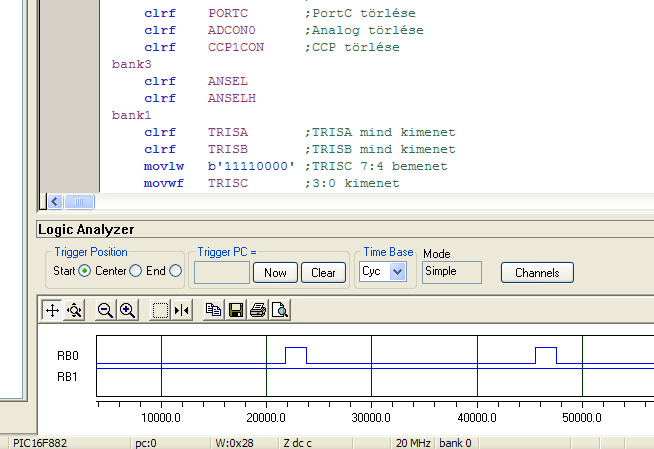Click the code editor left scroll arrow
The height and width of the screenshot is (449, 654).
click(x=55, y=202)
